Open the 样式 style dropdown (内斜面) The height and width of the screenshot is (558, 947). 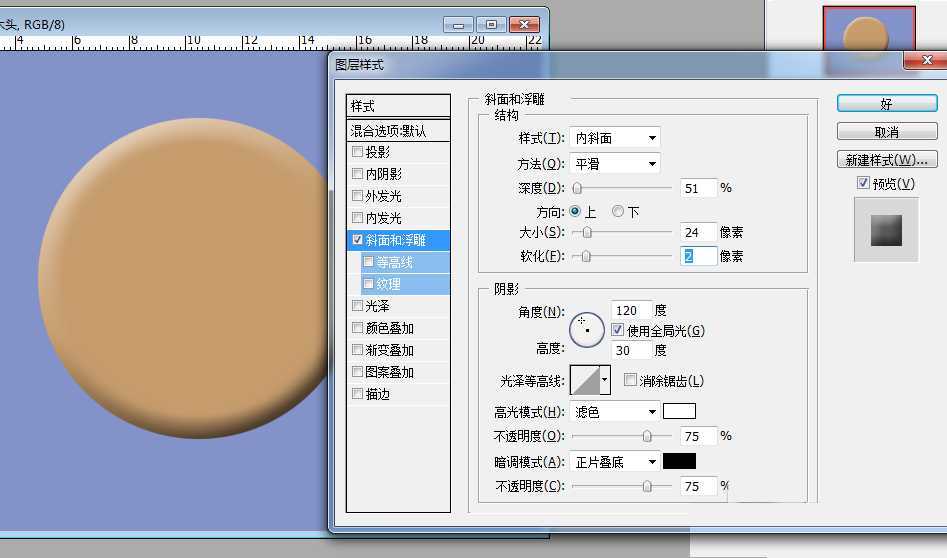(x=614, y=138)
